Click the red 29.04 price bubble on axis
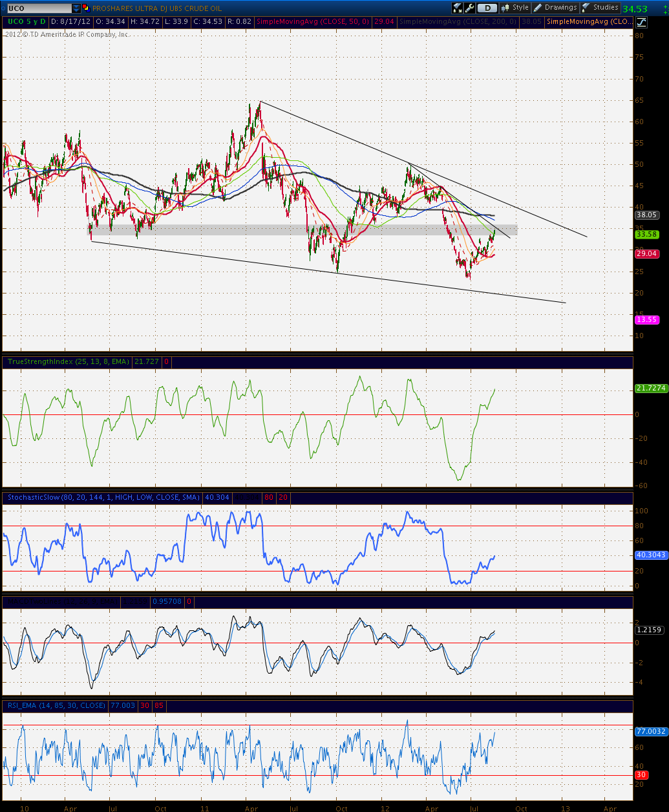Viewport: 669px width, 812px height. (646, 253)
